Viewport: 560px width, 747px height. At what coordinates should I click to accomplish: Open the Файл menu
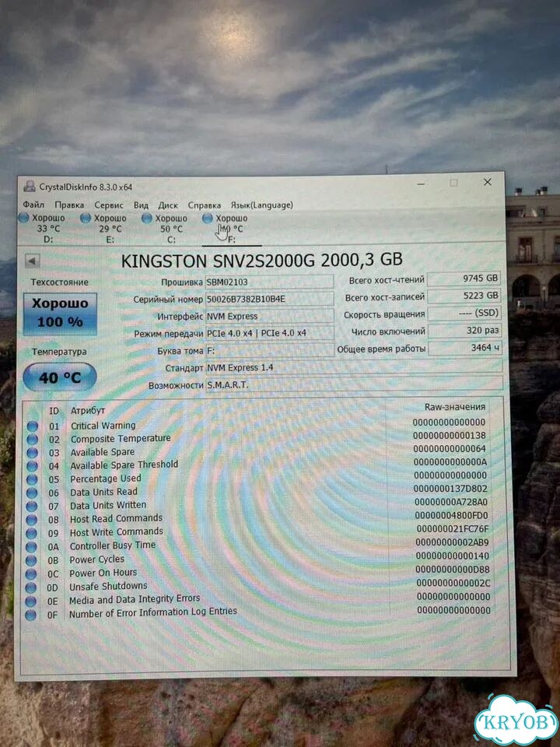[33, 205]
